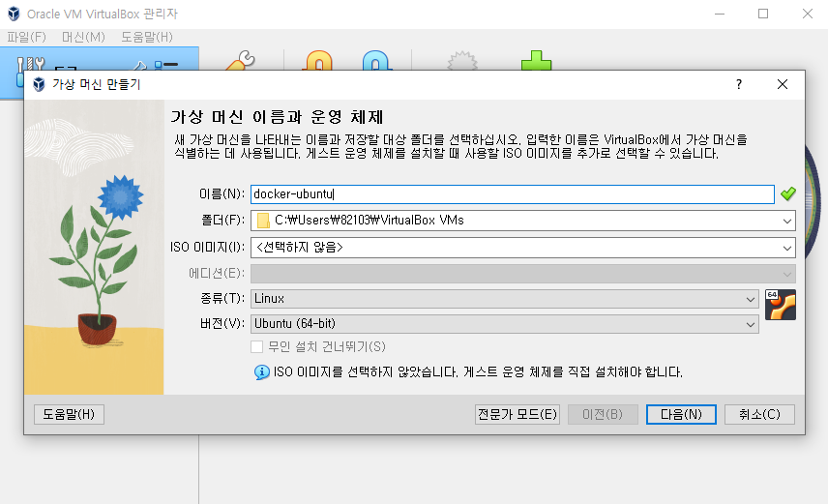This screenshot has width=828, height=504.
Task: Expand the ISO 이미지 dropdown
Action: pyautogui.click(x=786, y=248)
